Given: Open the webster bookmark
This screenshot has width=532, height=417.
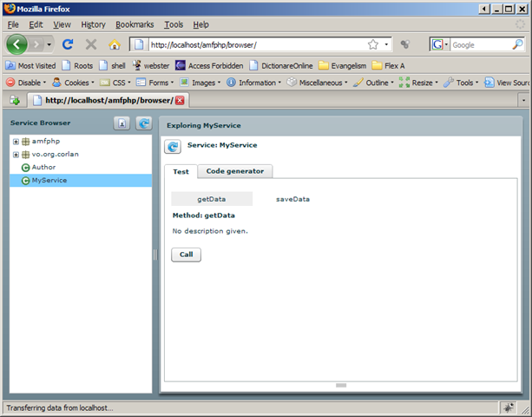Looking at the screenshot, I should tap(151, 65).
